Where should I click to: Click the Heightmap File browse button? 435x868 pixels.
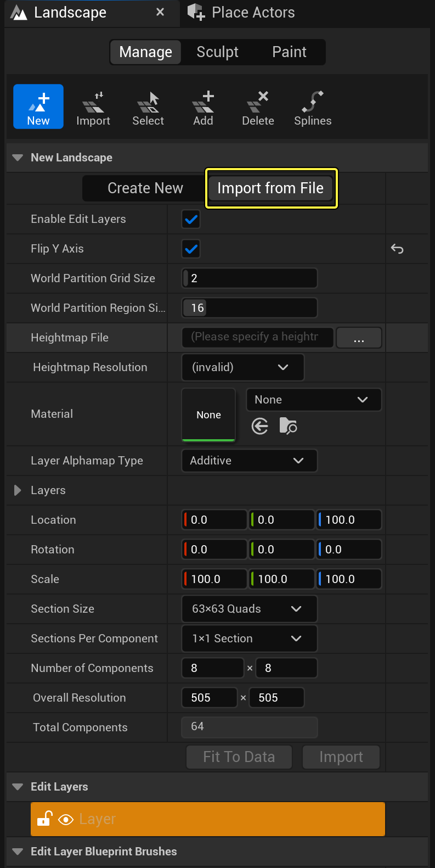(359, 338)
